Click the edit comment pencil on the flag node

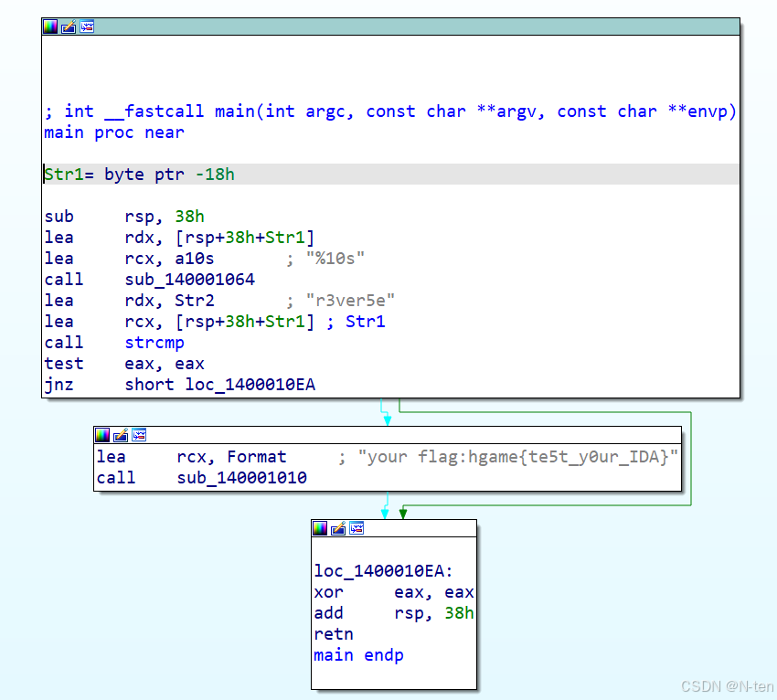click(x=121, y=435)
